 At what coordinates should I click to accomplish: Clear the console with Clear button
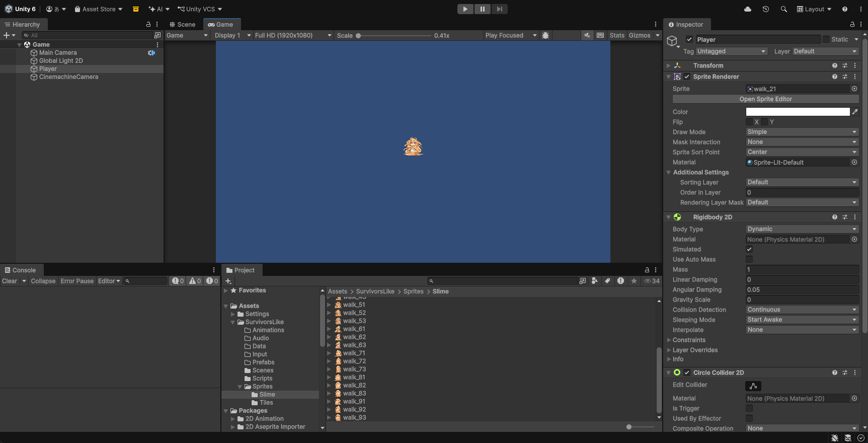(10, 281)
